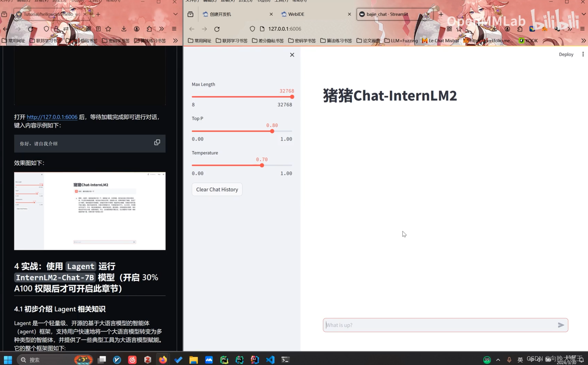Screen dimensions: 588x365
Task: Open Visual Studio Code from the taskbar
Action: (270, 360)
